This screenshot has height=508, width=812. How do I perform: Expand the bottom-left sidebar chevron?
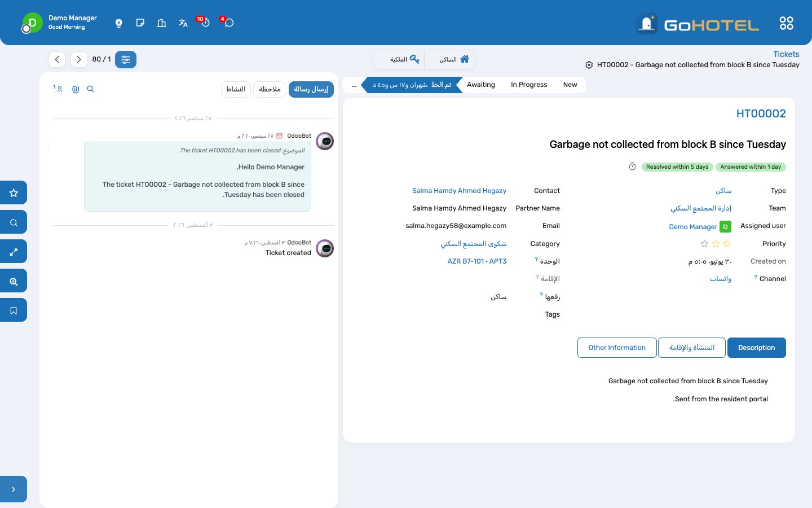click(14, 489)
